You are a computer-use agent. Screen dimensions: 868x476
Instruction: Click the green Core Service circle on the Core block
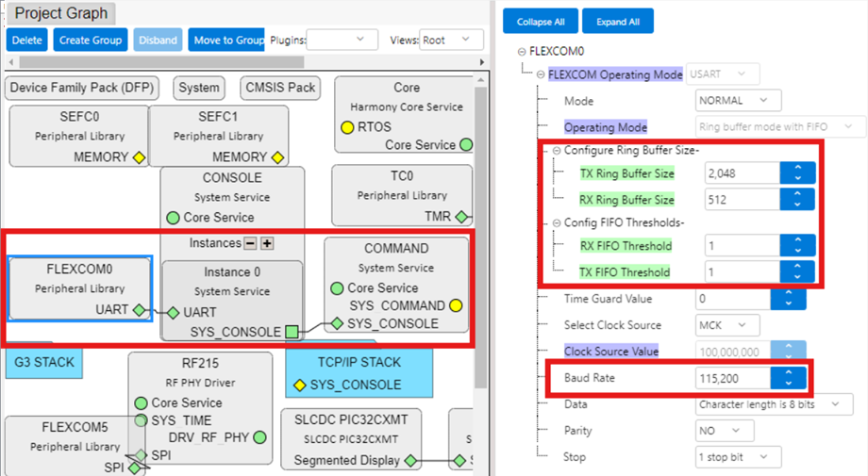coord(464,145)
